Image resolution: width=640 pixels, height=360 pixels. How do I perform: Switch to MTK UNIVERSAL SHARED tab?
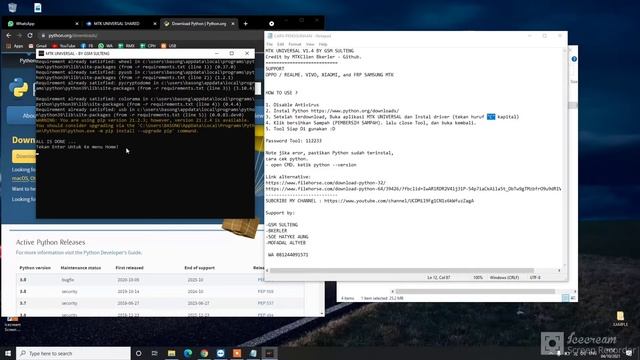tap(121, 24)
